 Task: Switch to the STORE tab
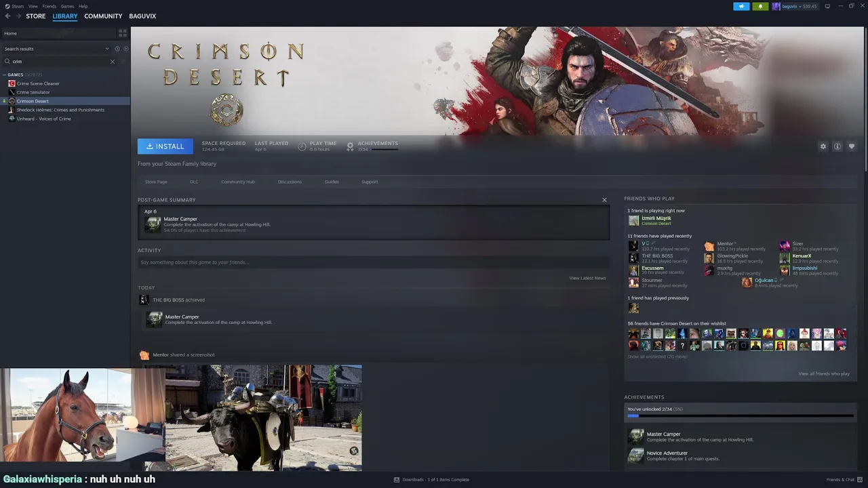click(36, 16)
